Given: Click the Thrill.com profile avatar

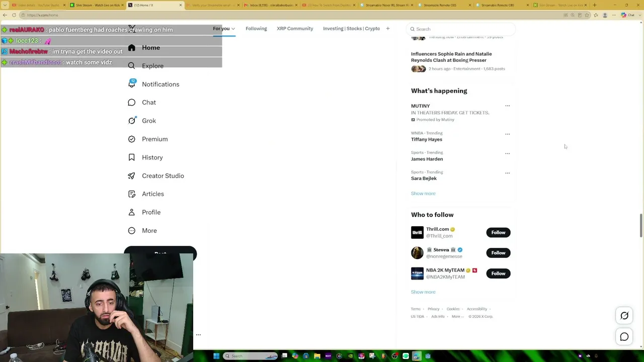Looking at the screenshot, I should pyautogui.click(x=417, y=232).
